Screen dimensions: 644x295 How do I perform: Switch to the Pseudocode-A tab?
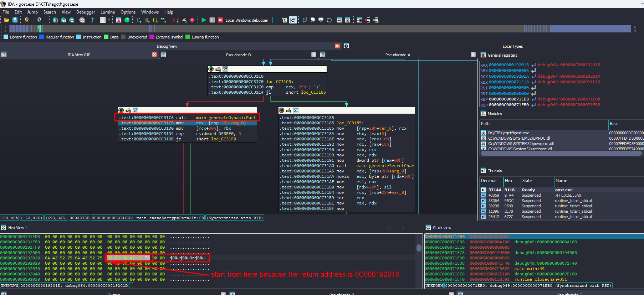pos(397,55)
